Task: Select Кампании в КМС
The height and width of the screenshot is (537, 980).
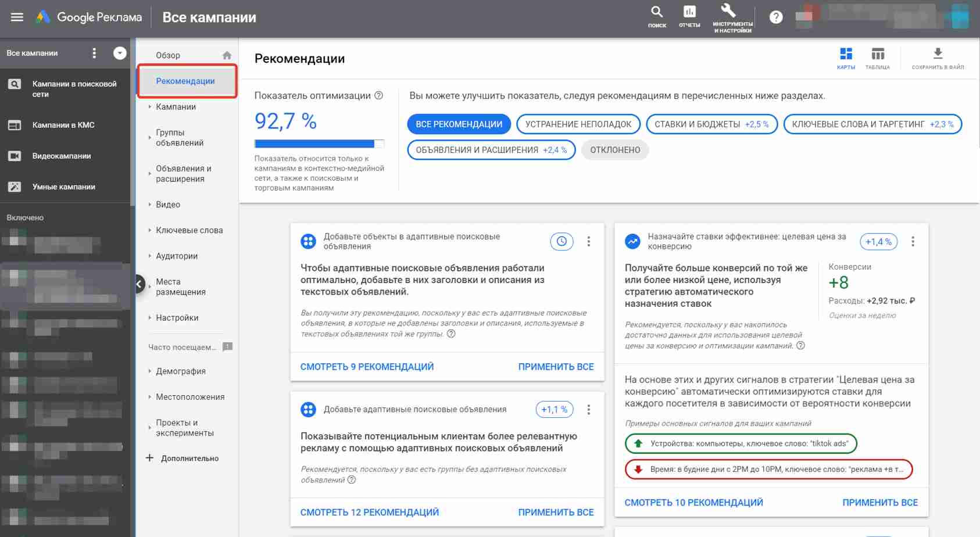Action: (x=65, y=125)
